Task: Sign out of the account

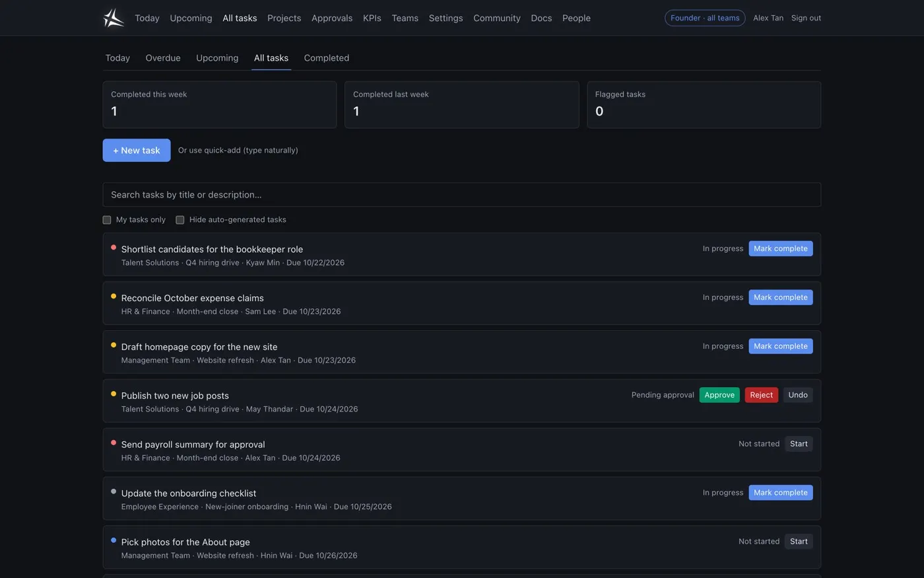Action: coord(806,18)
